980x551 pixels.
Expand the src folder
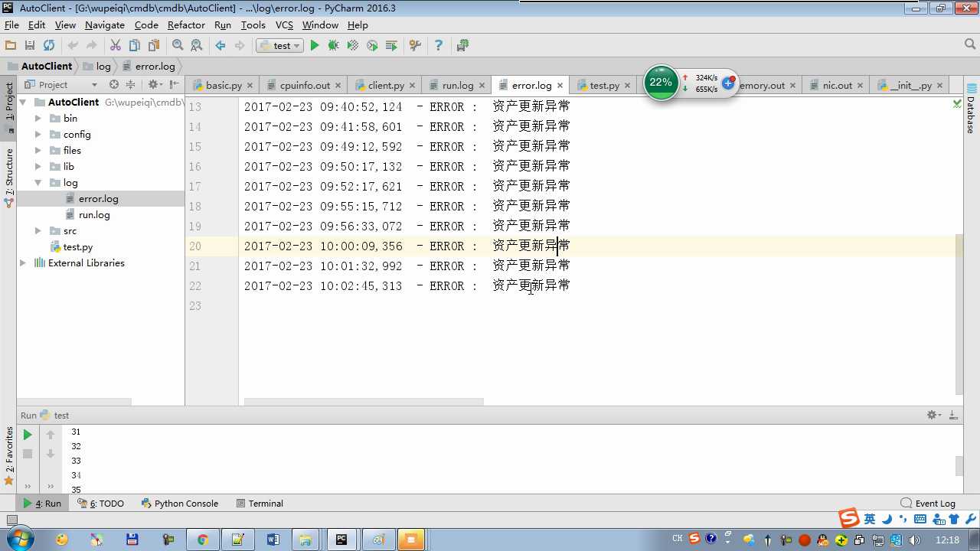38,230
